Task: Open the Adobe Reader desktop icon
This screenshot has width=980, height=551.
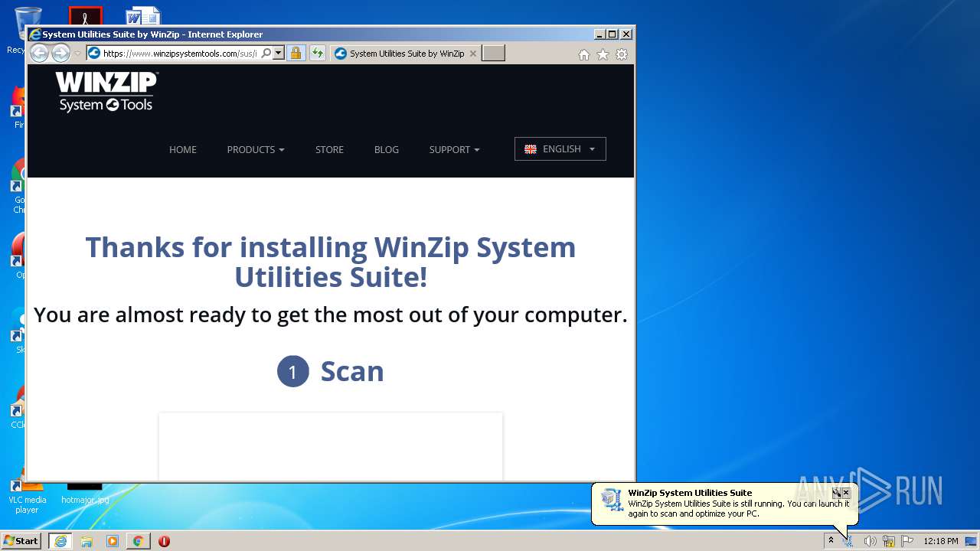Action: point(85,15)
